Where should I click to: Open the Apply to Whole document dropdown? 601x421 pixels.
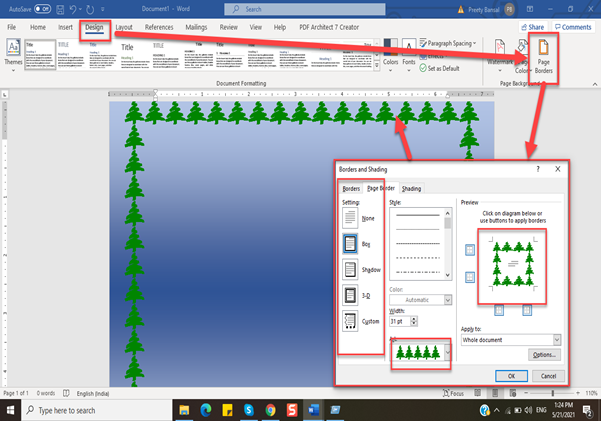[x=511, y=340]
